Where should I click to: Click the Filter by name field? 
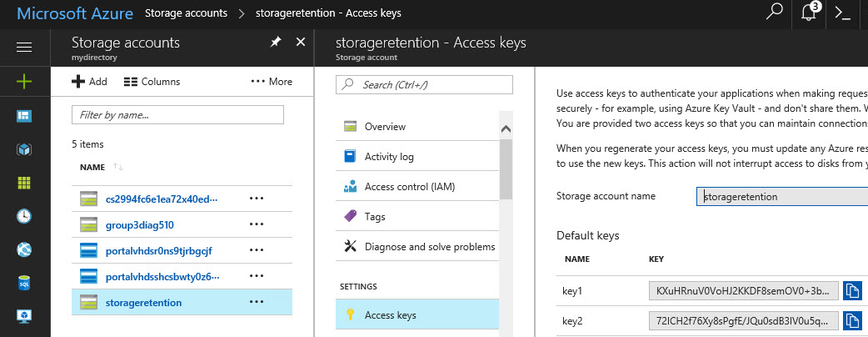178,114
